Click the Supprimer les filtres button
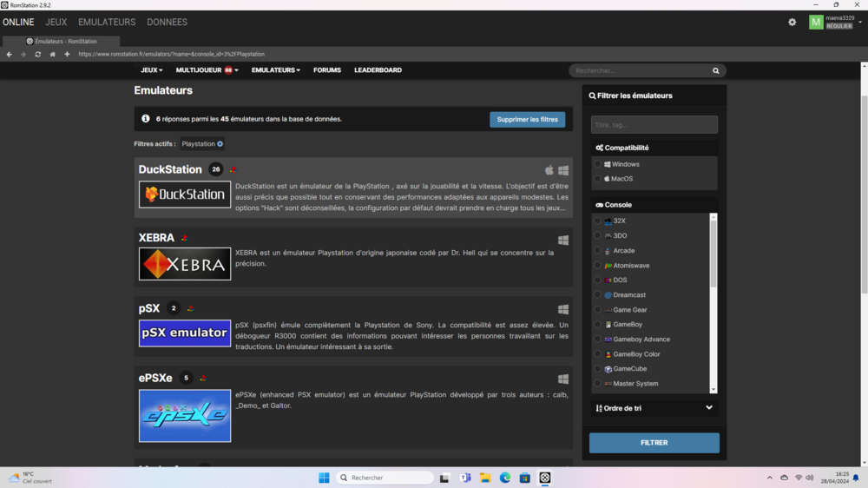868x488 pixels. pyautogui.click(x=527, y=120)
